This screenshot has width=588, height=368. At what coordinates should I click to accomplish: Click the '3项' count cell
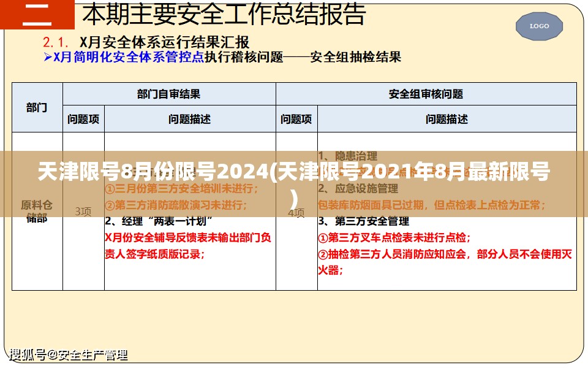tap(83, 212)
